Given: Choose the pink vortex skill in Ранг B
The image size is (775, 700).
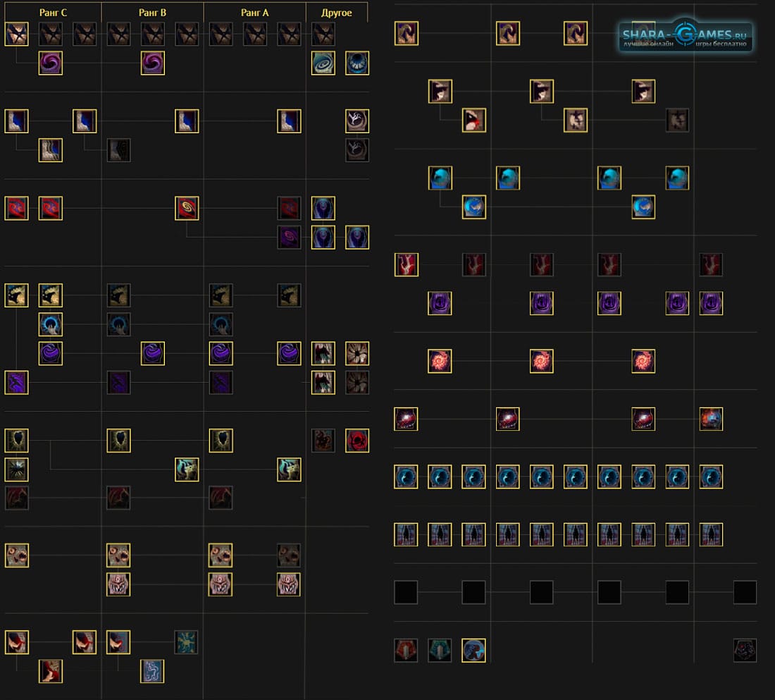Looking at the screenshot, I should tap(153, 63).
